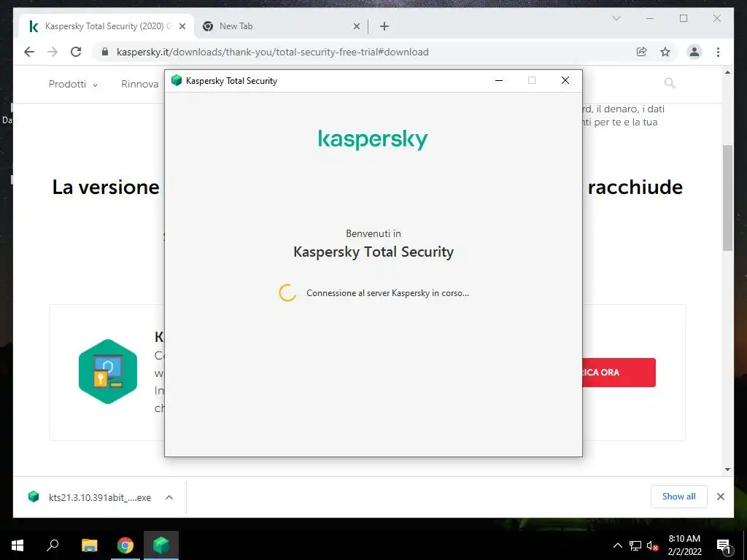Image resolution: width=747 pixels, height=560 pixels.
Task: Click the muted volume tray icon
Action: coord(652,545)
